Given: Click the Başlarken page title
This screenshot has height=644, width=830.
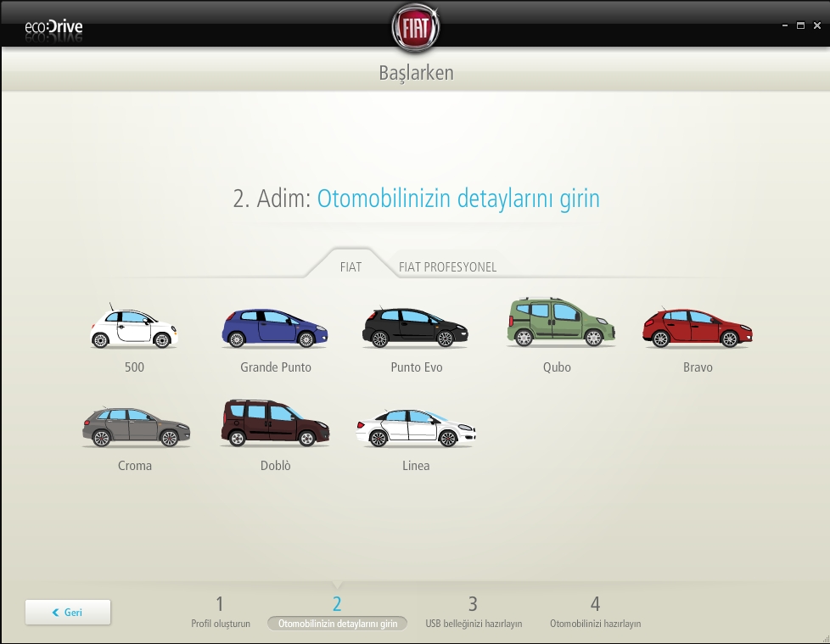Looking at the screenshot, I should (416, 73).
